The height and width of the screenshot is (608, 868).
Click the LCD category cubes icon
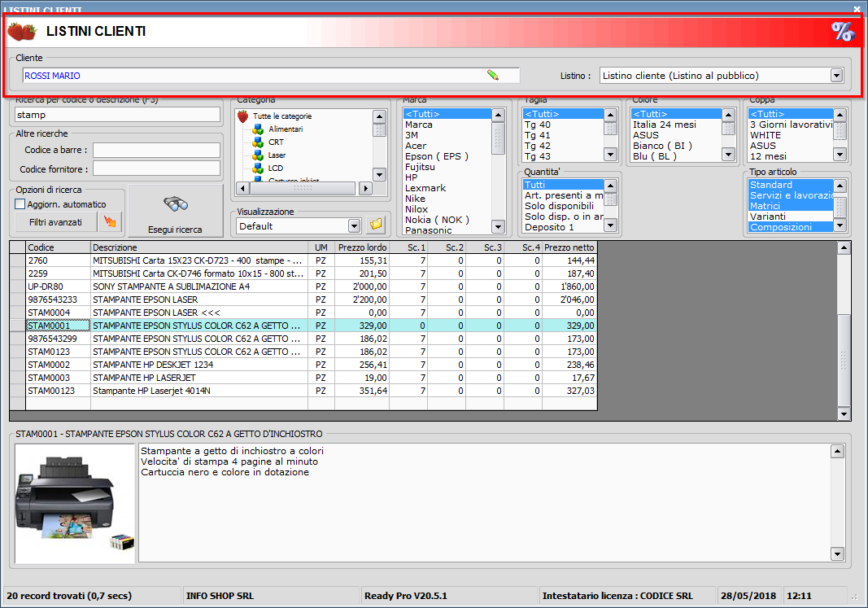point(258,168)
